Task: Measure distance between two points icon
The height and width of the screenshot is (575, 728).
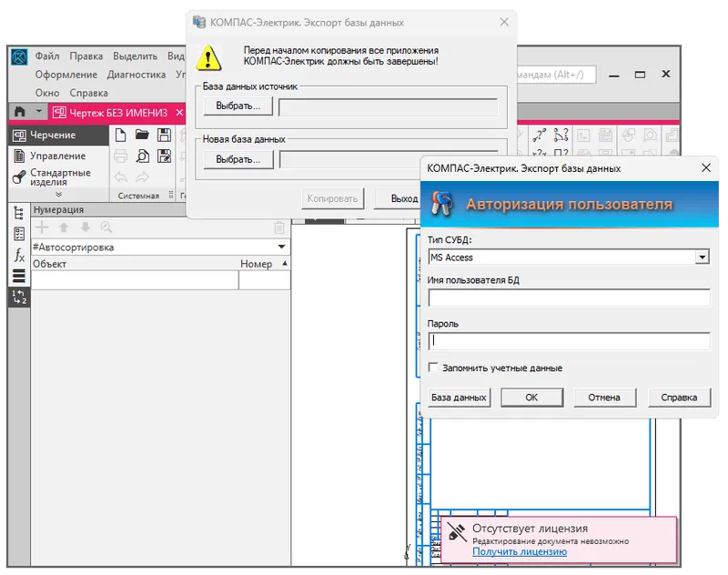Action: (539, 135)
